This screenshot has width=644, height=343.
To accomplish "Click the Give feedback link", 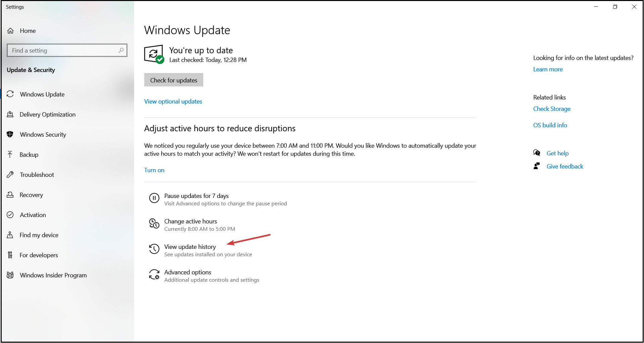I will [x=565, y=166].
